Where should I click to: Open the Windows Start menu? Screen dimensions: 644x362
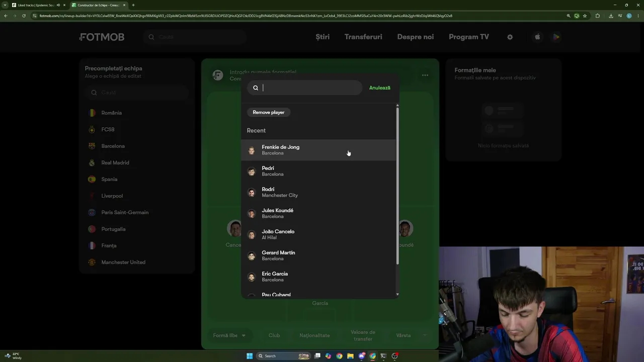coord(250,356)
